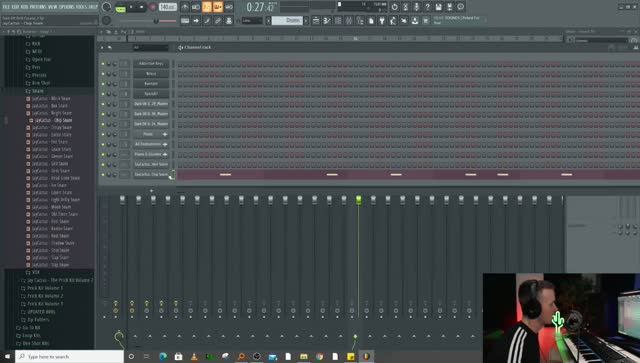Mute the topmost channel via its green LED

103,64
